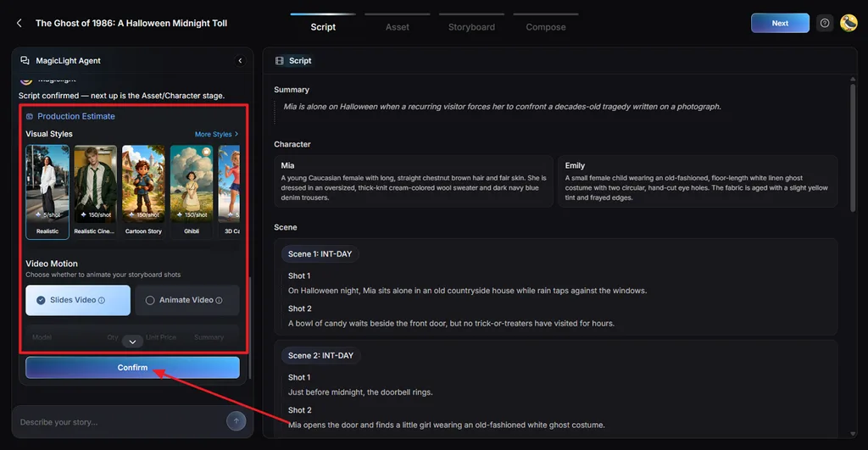Switch to the Asset tab

tap(398, 26)
